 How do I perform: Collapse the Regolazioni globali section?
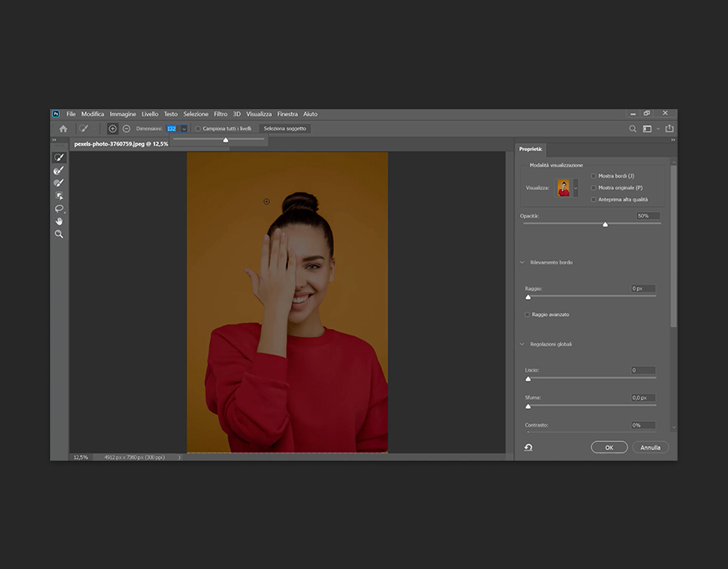click(523, 344)
